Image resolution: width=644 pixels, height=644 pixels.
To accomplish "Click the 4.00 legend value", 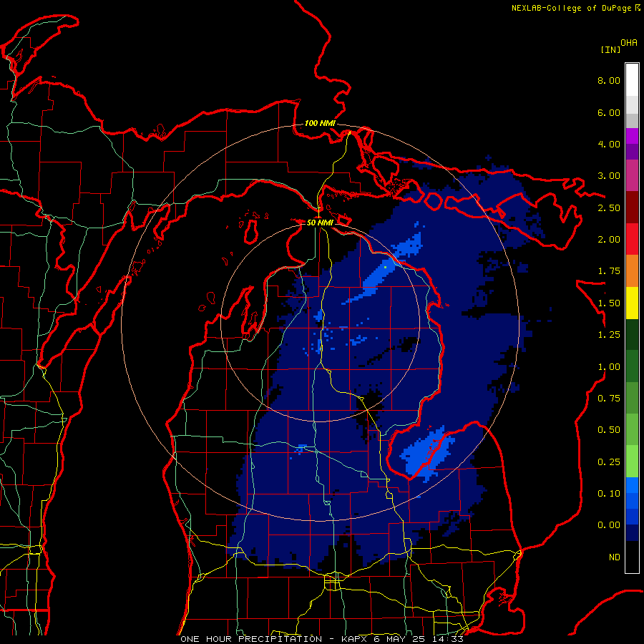I will click(x=609, y=144).
